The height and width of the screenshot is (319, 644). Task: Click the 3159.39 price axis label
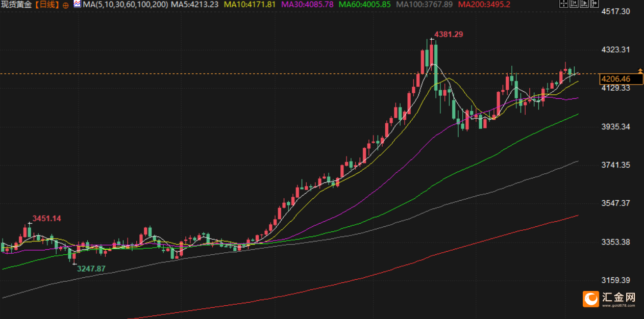click(616, 280)
